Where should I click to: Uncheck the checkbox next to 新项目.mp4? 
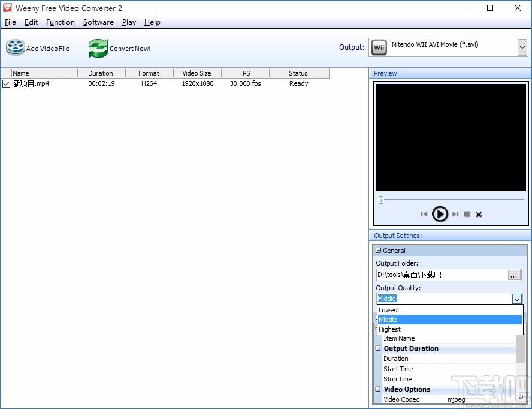pyautogui.click(x=6, y=83)
